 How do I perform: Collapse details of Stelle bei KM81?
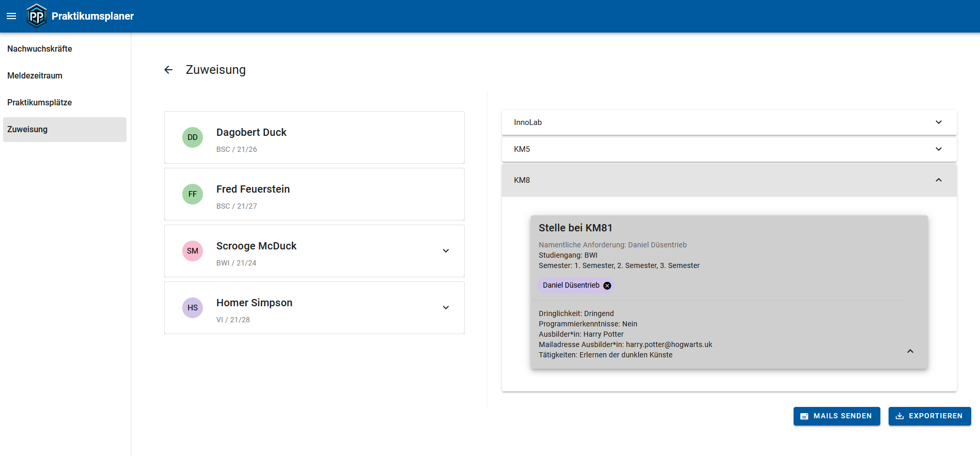coord(910,351)
